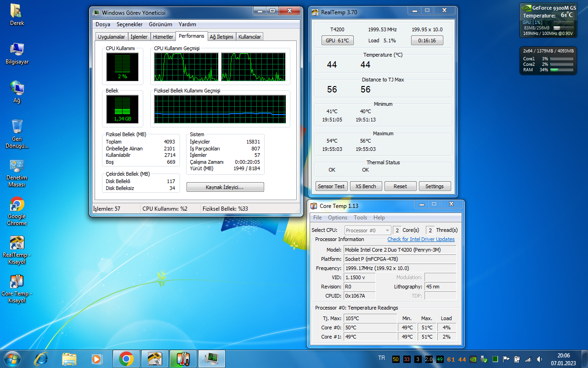Switch to the Ağ İletişimi tab
588x368 pixels.
coord(221,37)
